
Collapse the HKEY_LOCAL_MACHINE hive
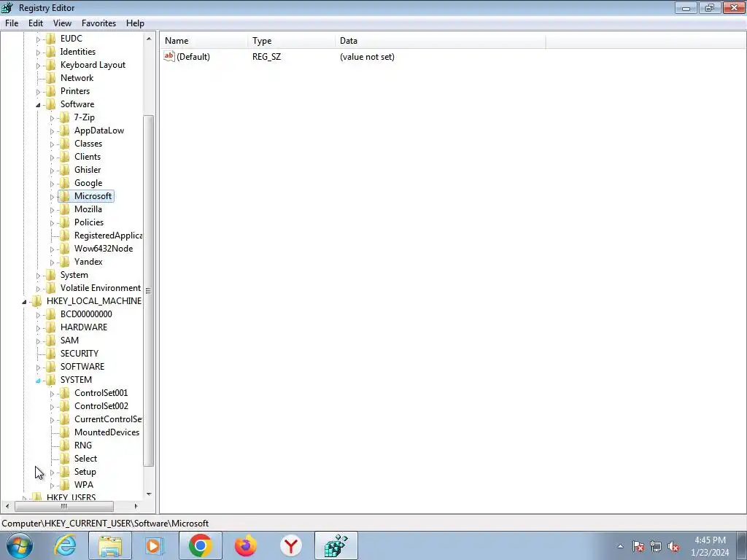tap(24, 301)
